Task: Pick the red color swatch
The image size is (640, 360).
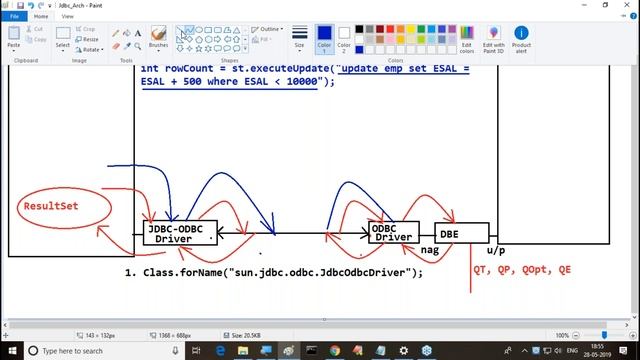Action: 390,29
